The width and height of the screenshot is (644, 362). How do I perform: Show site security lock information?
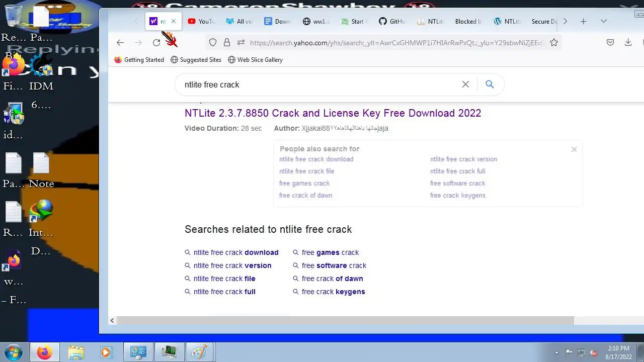point(227,43)
